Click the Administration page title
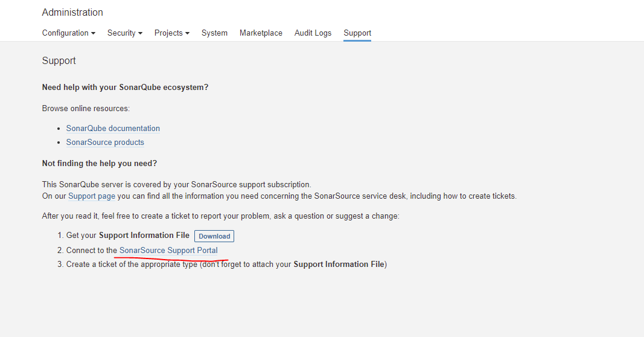644x337 pixels. click(x=72, y=12)
